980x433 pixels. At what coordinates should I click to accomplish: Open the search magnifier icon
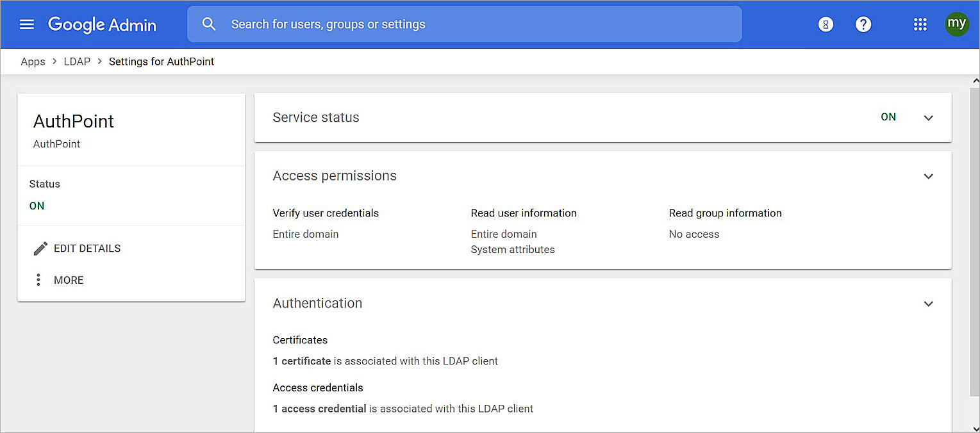[208, 24]
